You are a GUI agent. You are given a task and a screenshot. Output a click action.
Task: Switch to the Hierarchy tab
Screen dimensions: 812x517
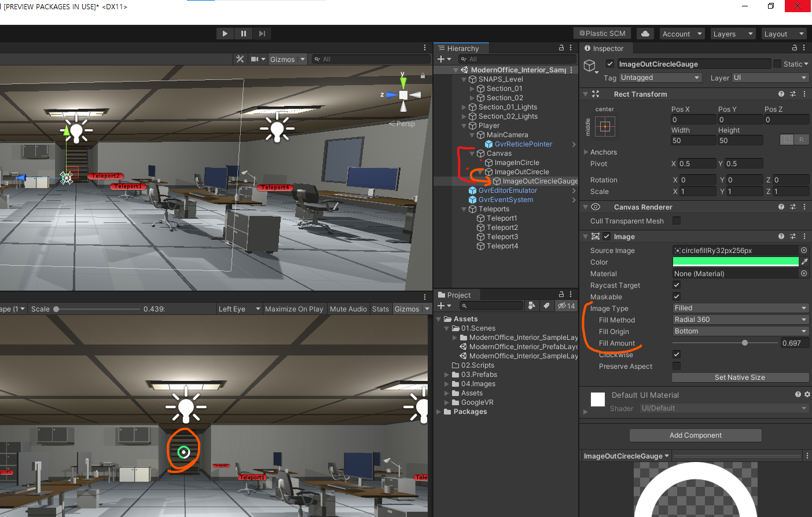click(462, 49)
